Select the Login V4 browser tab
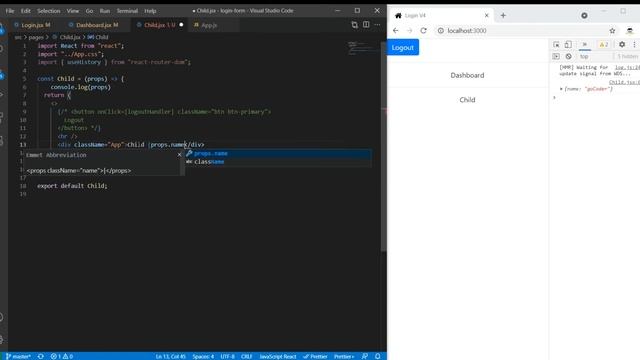 pos(441,16)
